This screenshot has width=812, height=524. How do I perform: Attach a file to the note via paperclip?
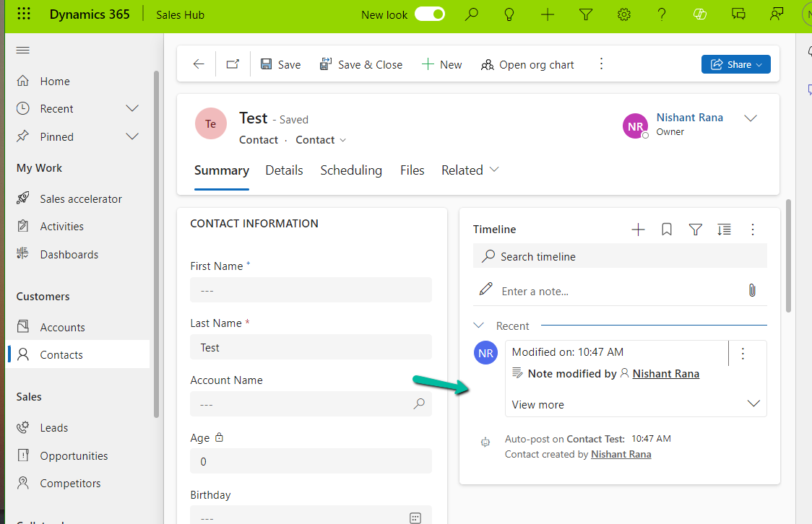752,289
